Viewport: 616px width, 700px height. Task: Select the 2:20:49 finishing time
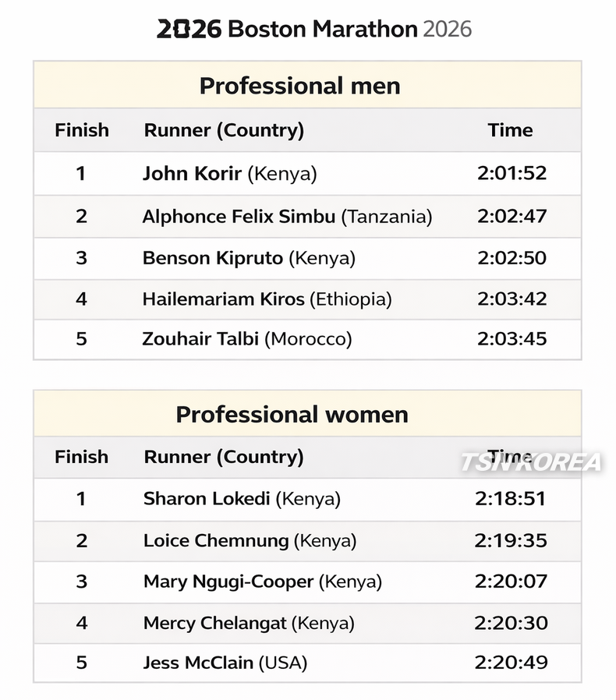(x=511, y=663)
